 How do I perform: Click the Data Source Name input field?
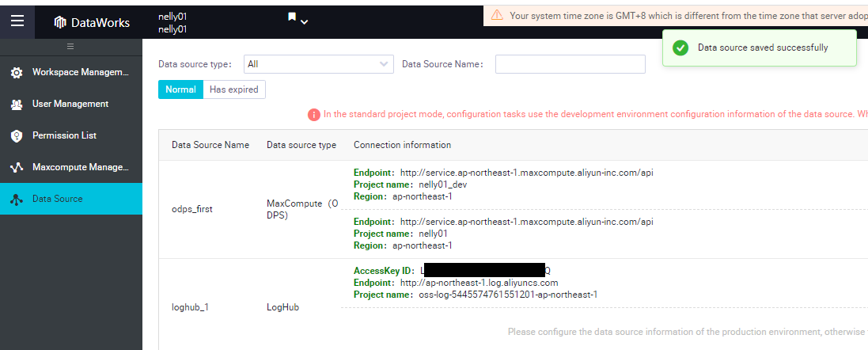(x=570, y=64)
